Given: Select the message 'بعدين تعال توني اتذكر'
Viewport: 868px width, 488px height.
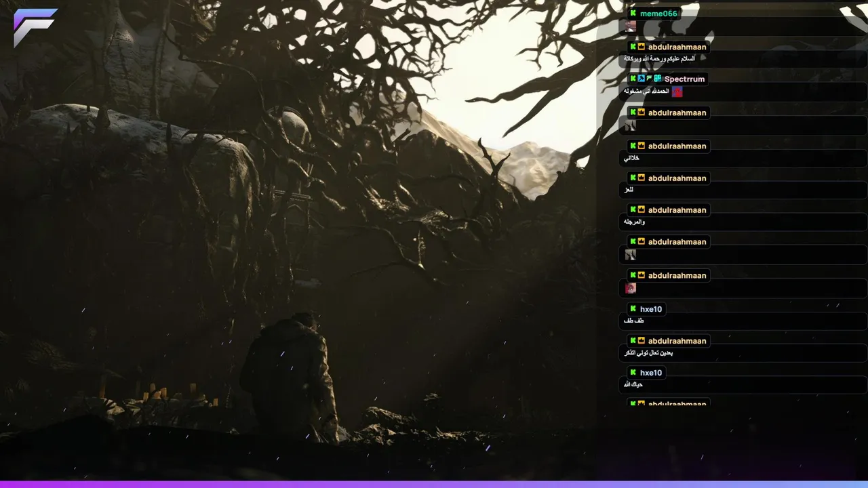Looking at the screenshot, I should tap(648, 353).
